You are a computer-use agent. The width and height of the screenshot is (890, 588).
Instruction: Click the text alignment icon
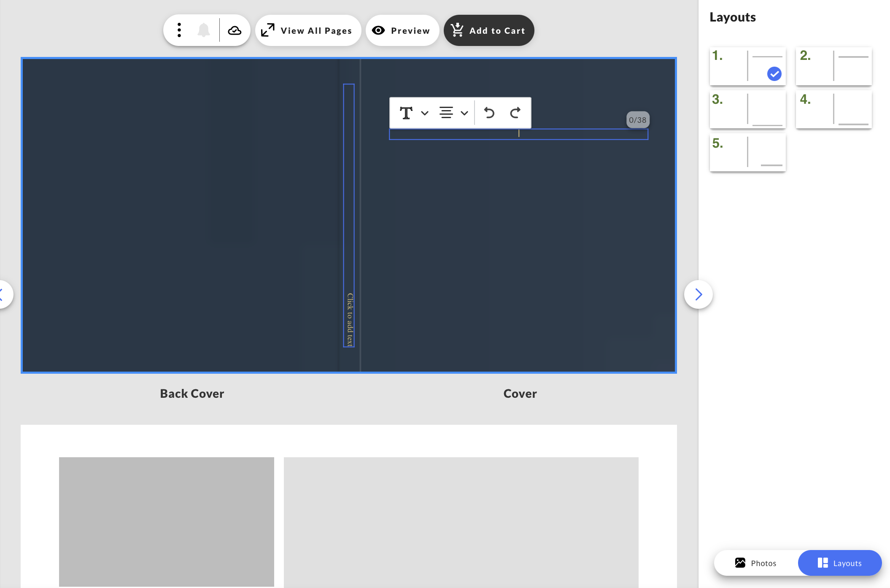[446, 113]
